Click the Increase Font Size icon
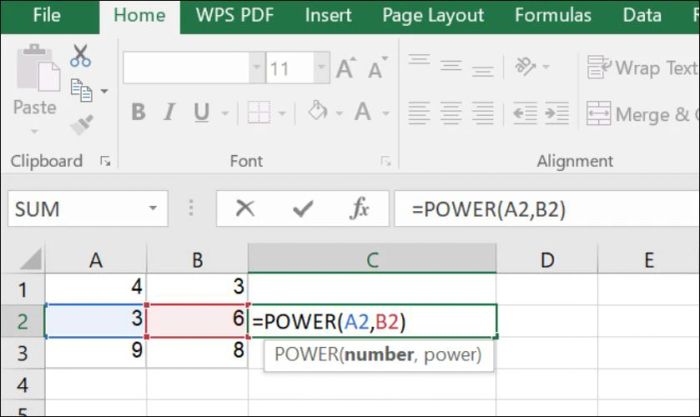700x417 pixels. coord(346,69)
